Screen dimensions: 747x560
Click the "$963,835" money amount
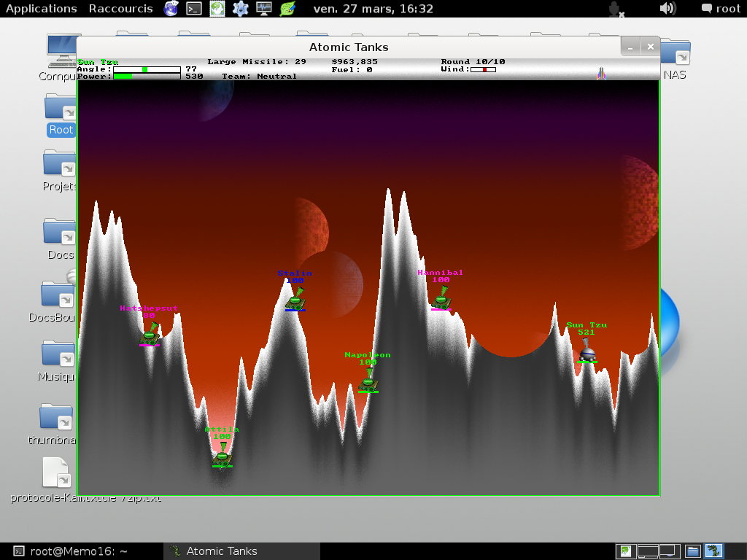point(355,62)
